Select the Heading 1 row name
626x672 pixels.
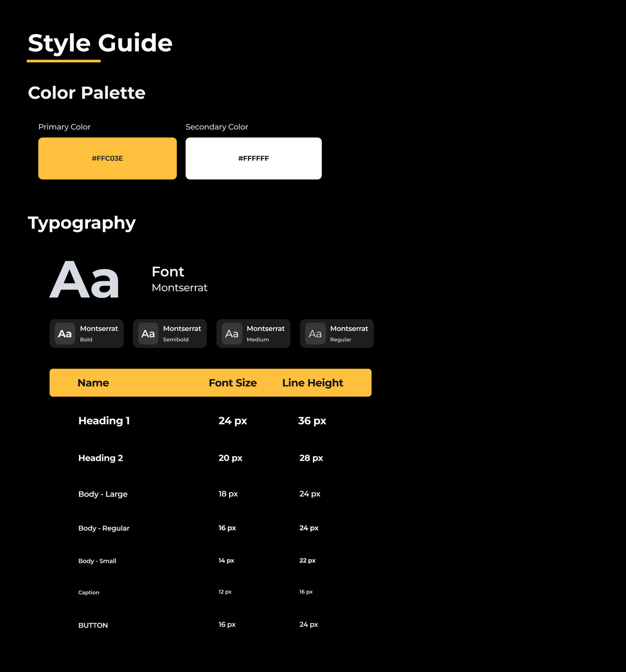tap(104, 421)
